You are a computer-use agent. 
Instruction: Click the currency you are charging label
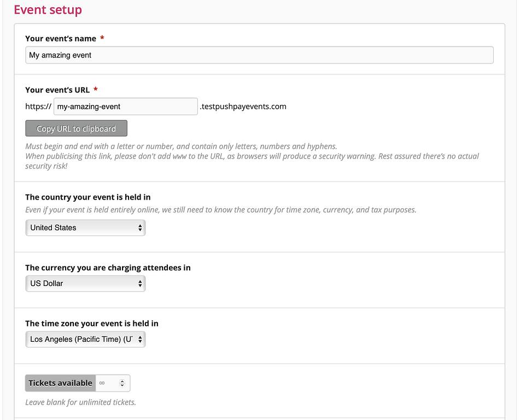[108, 268]
